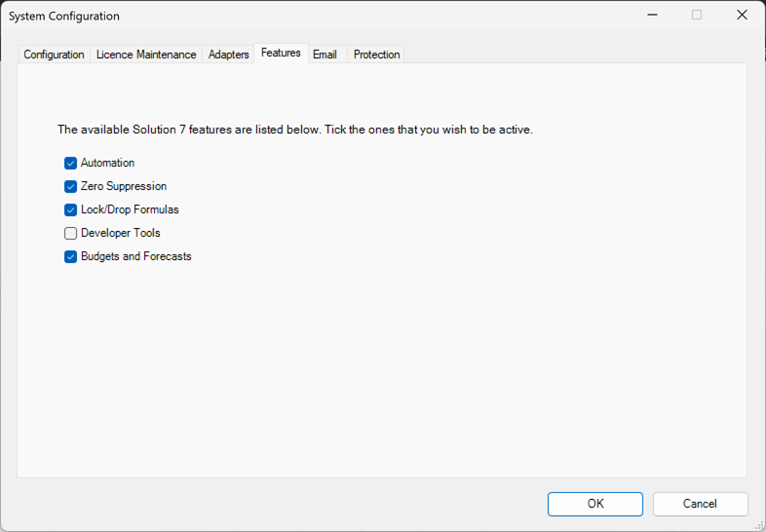Click the disabled maximize window icon
The width and height of the screenshot is (766, 532).
click(x=697, y=16)
